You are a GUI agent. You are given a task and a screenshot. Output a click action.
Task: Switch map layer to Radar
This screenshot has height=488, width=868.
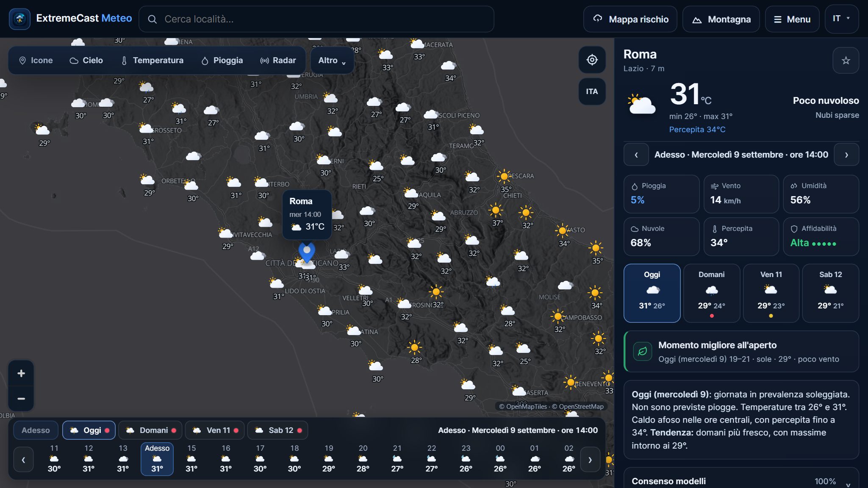click(278, 61)
